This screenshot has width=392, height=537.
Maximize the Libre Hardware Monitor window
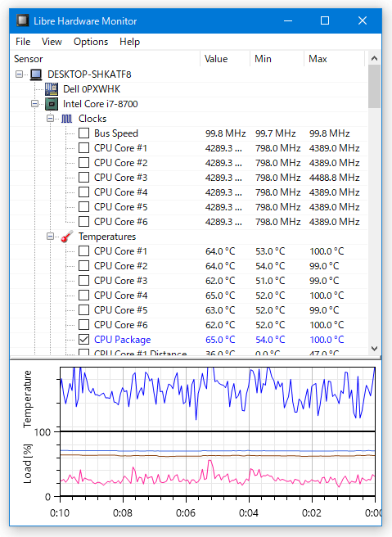[325, 20]
